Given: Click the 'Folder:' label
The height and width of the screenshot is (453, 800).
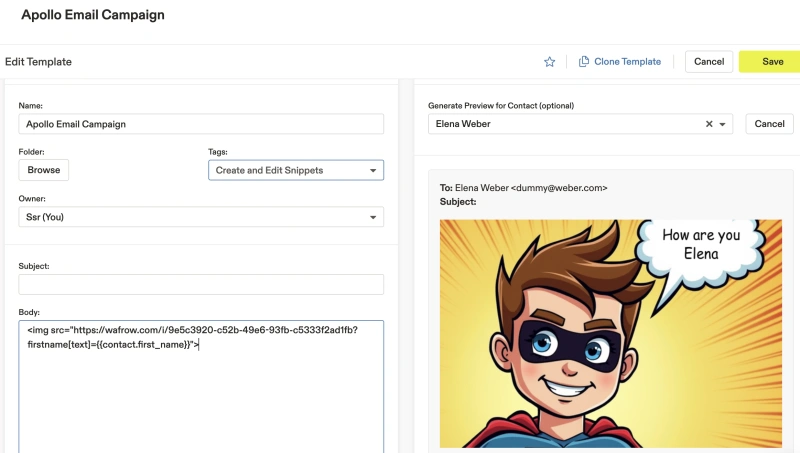Looking at the screenshot, I should click(x=32, y=152).
